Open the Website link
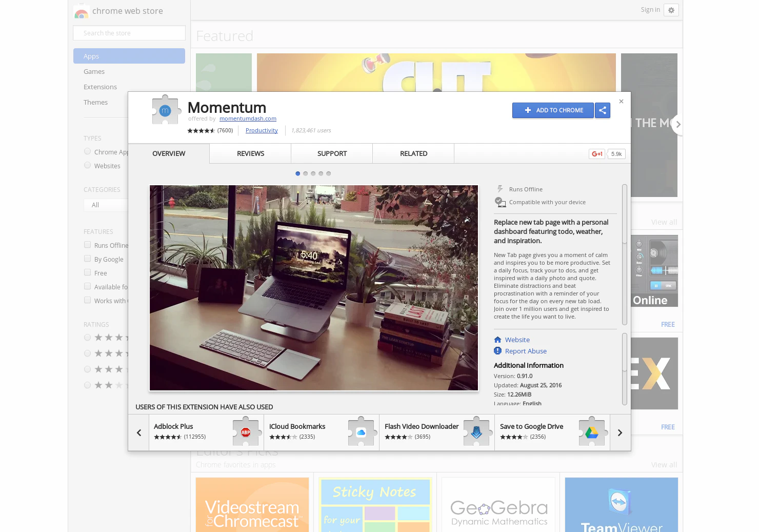Viewport: 759px width, 532px height. [x=517, y=340]
